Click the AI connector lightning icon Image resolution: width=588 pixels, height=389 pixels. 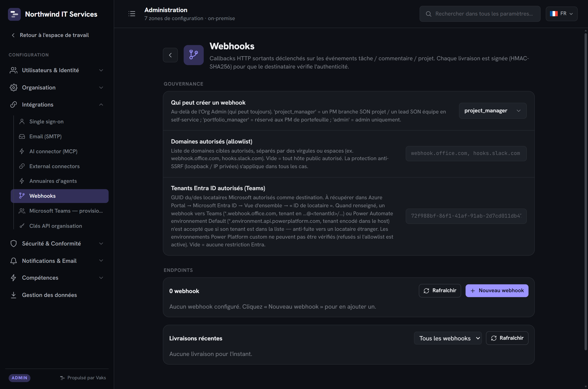coord(22,151)
